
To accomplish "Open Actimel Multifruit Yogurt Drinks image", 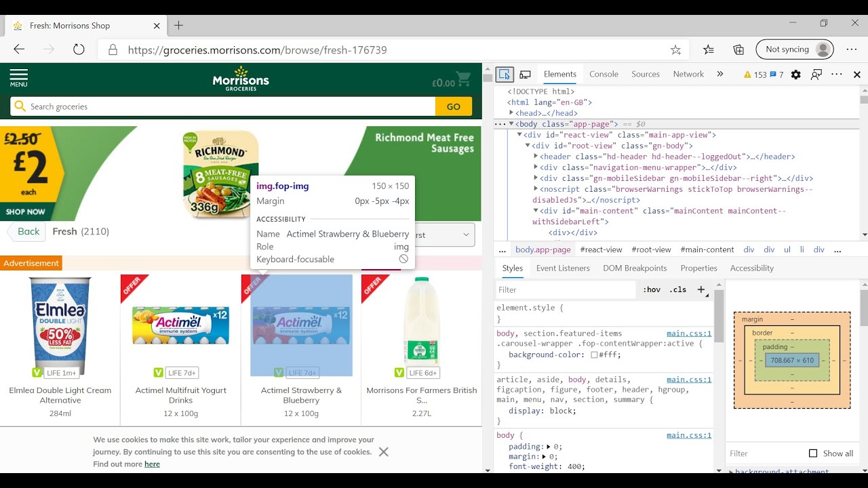I will [180, 327].
